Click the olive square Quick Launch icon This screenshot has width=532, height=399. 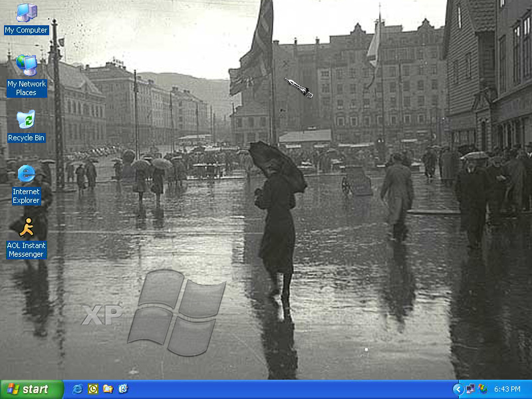point(93,389)
